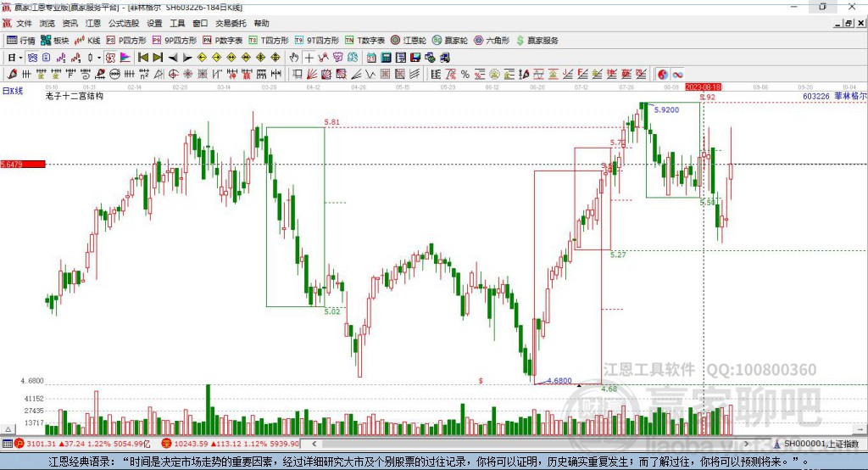Open the 9T四方形 tool
This screenshot has width=868, height=470.
[x=317, y=41]
